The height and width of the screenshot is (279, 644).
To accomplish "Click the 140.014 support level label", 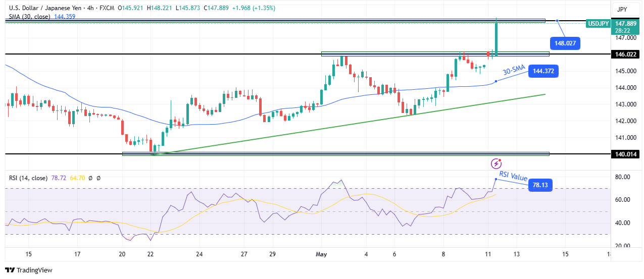I will [x=625, y=154].
